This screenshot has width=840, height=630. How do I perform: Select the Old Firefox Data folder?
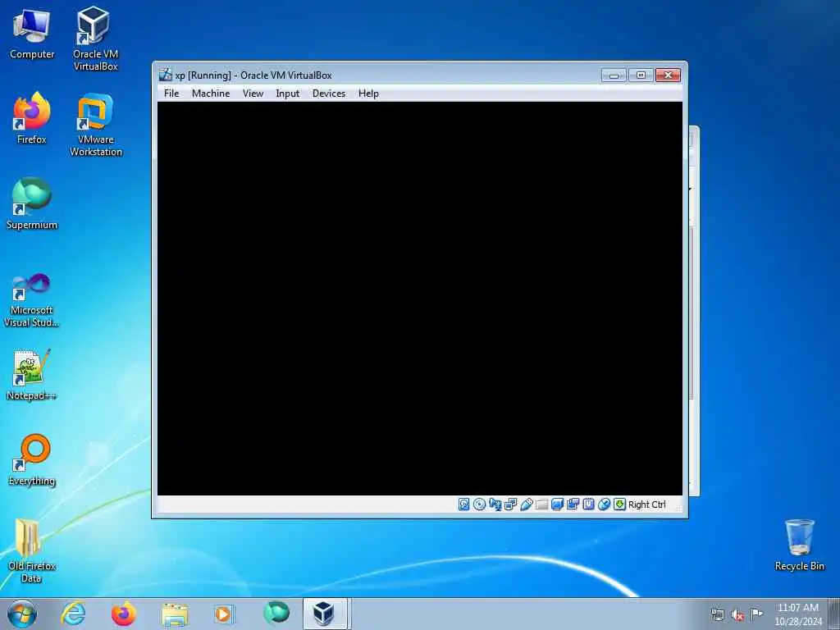pyautogui.click(x=32, y=550)
